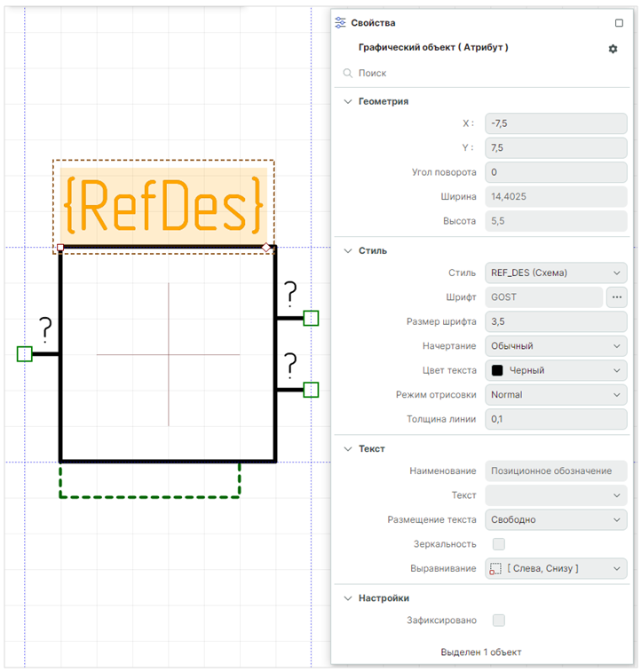Click the red square anchor handle of RefDes
This screenshot has height=672, width=641.
(x=60, y=248)
